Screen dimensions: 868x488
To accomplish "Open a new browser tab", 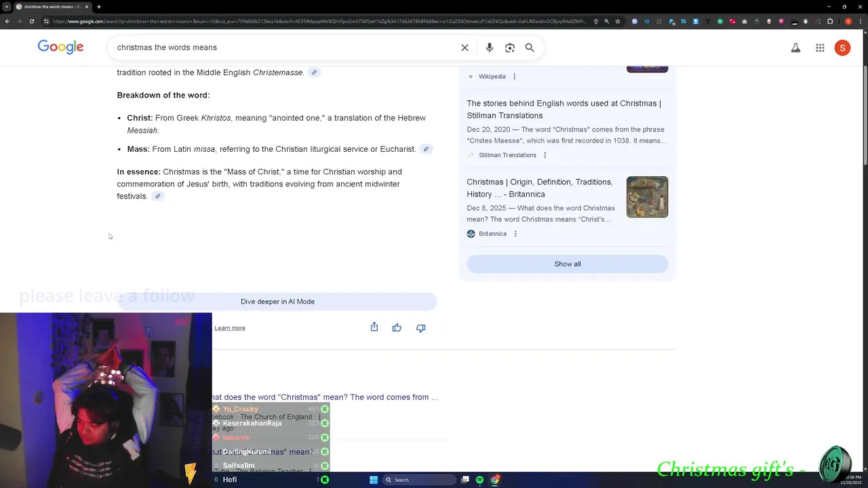I will [98, 7].
